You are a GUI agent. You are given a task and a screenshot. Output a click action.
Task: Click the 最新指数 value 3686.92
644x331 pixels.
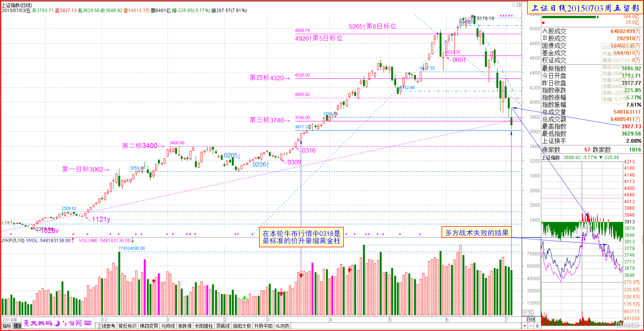point(631,68)
